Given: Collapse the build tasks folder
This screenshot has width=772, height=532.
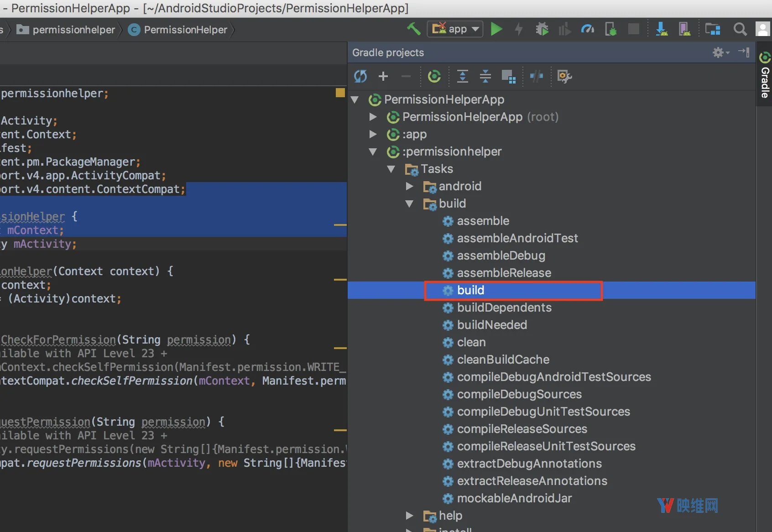Looking at the screenshot, I should coord(409,203).
